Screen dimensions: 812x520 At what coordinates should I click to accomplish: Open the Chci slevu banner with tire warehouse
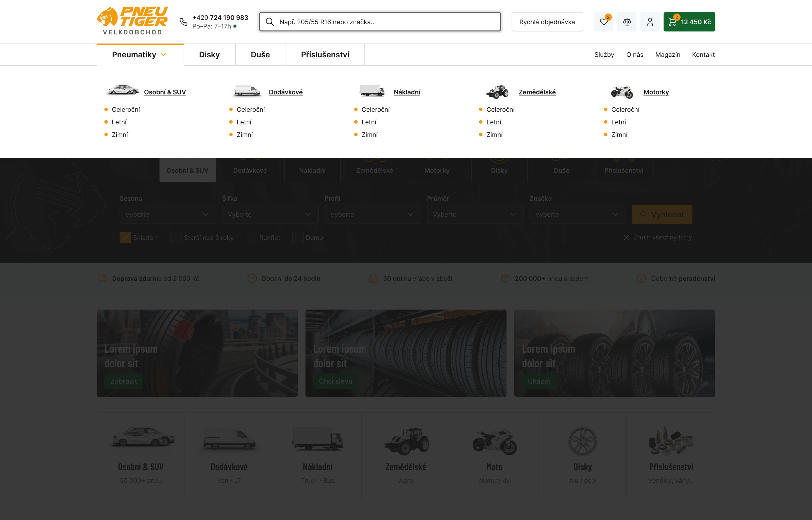pos(406,353)
